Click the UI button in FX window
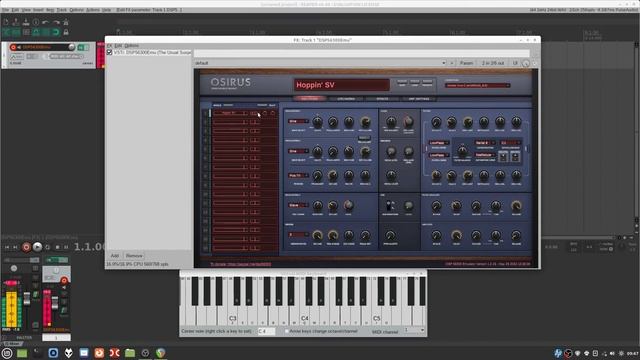The image size is (640, 360). click(x=515, y=63)
